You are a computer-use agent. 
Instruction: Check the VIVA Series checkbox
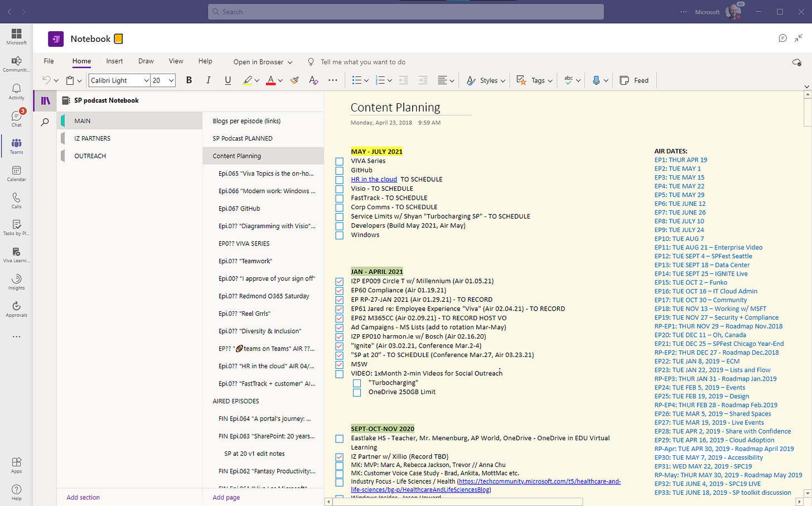coord(339,162)
